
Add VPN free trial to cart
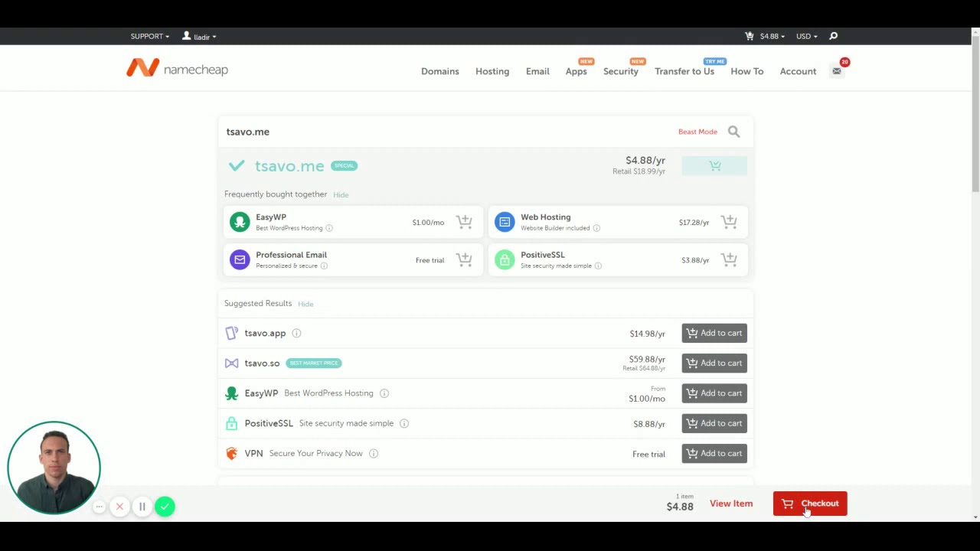(x=714, y=453)
